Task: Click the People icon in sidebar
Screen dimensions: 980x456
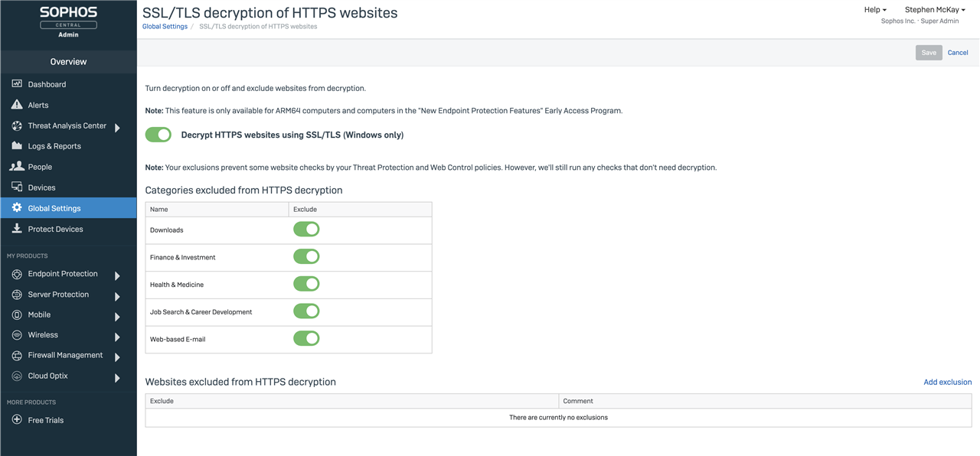Action: (17, 166)
